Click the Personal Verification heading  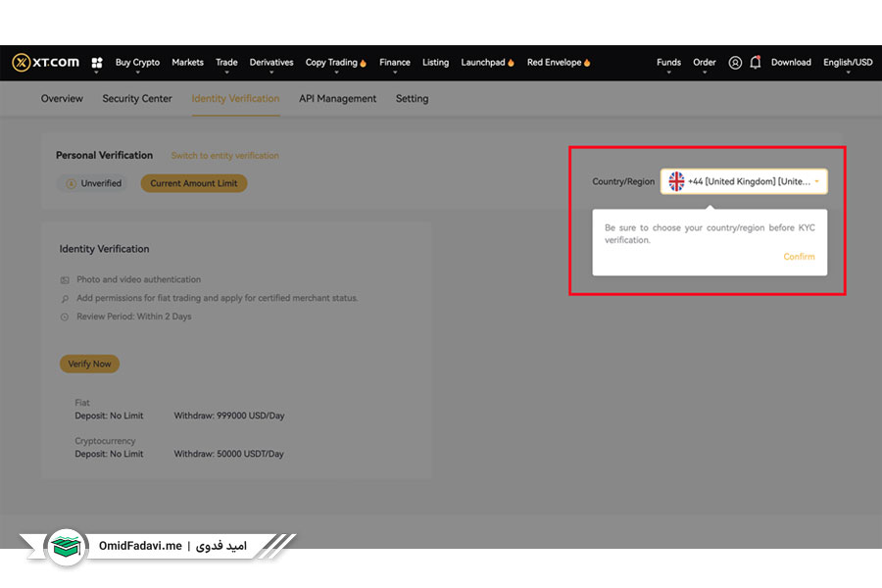(104, 155)
